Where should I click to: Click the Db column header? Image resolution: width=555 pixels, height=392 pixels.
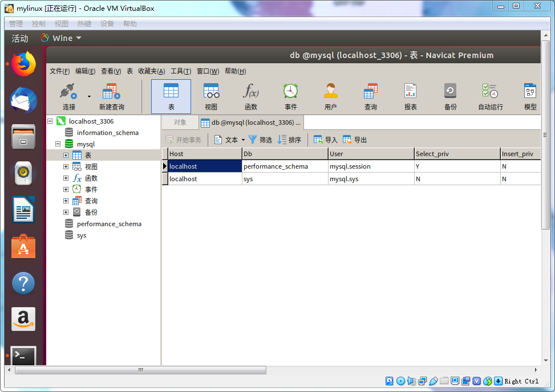(285, 154)
